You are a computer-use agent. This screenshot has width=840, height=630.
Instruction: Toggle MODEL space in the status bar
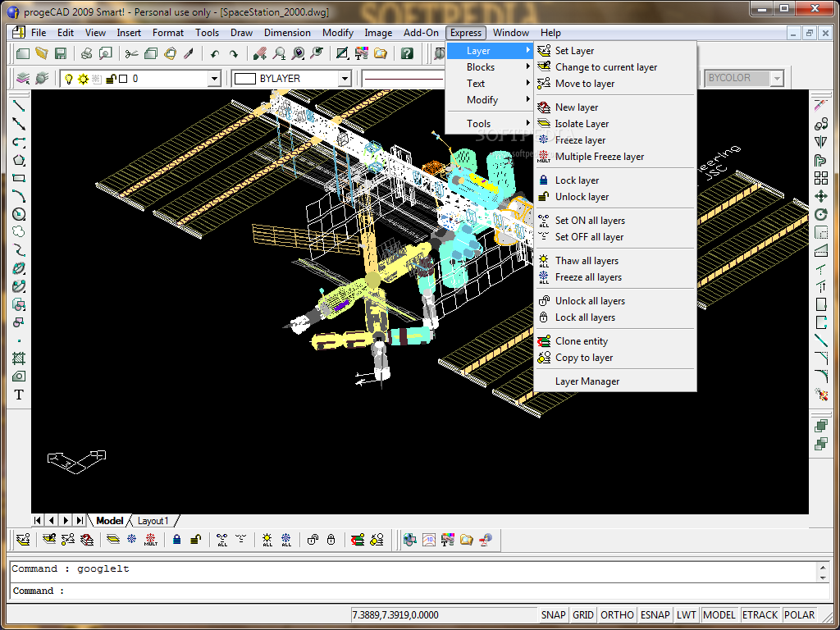coord(719,615)
